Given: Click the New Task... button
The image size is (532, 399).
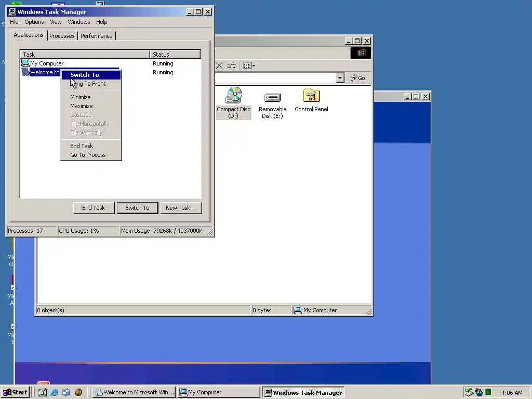Looking at the screenshot, I should tap(181, 208).
